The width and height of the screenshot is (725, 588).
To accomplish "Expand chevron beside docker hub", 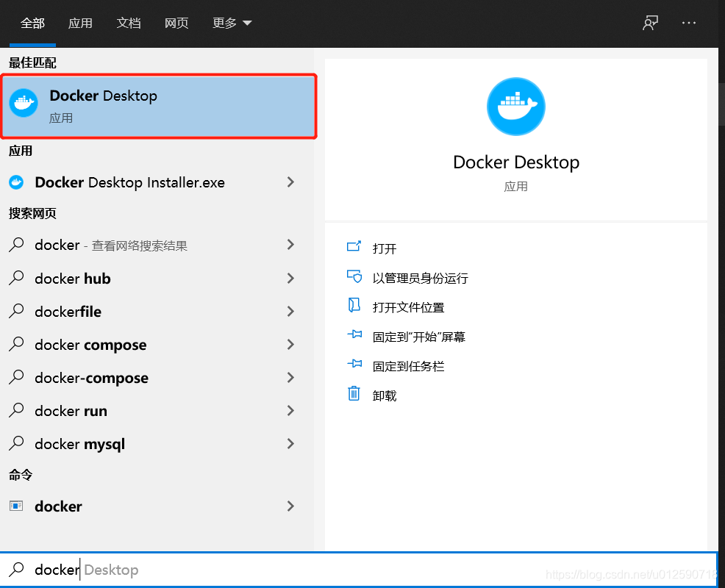I will click(290, 279).
